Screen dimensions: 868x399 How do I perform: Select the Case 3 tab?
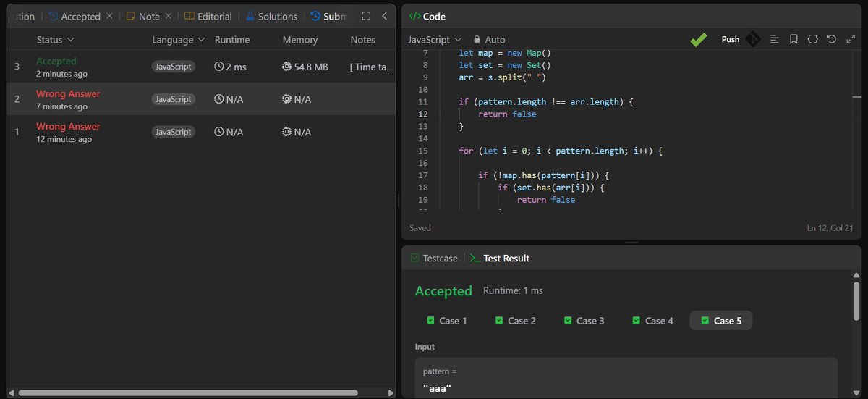pyautogui.click(x=584, y=321)
